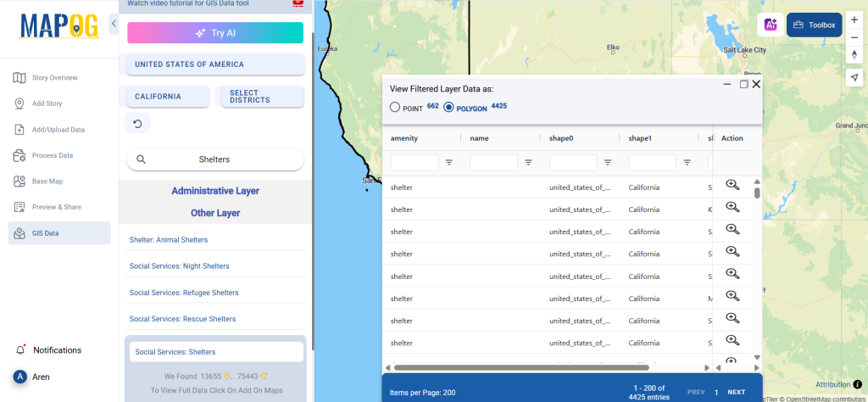Viewport: 868px width, 402px height.
Task: Open the AI assistant icon beside Toolbox
Action: (771, 25)
